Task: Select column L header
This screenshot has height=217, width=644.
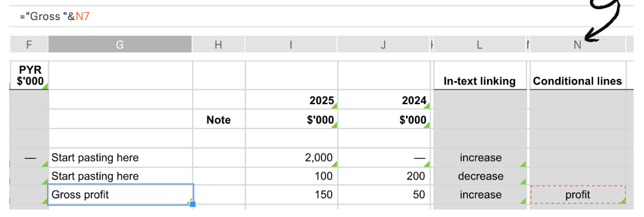Action: [480, 44]
